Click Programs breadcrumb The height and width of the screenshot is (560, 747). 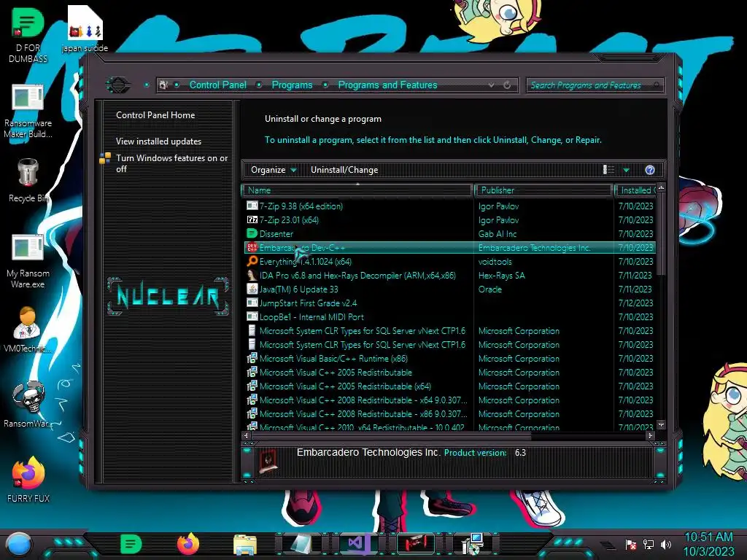(292, 85)
